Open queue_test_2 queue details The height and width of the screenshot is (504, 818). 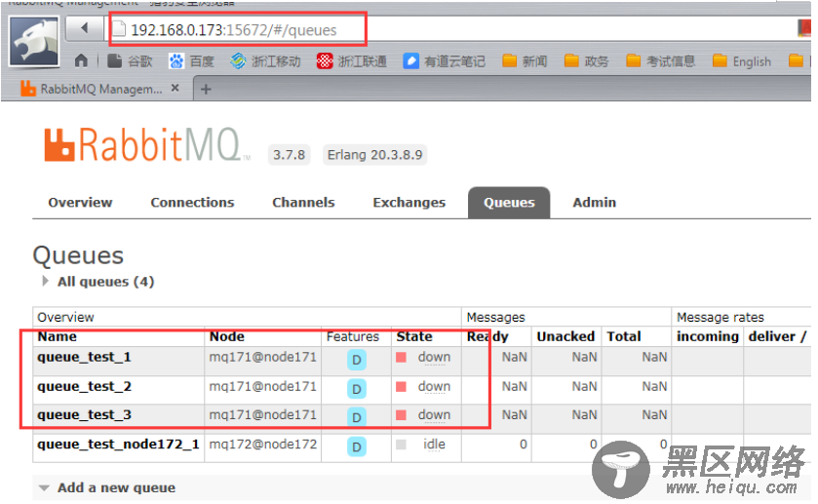tap(84, 386)
